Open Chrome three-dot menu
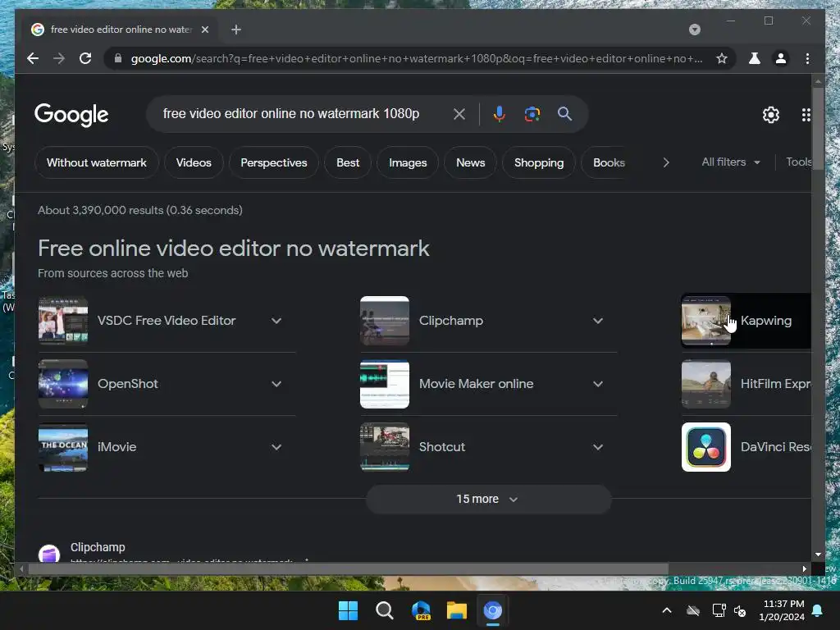The width and height of the screenshot is (840, 630). [x=807, y=58]
